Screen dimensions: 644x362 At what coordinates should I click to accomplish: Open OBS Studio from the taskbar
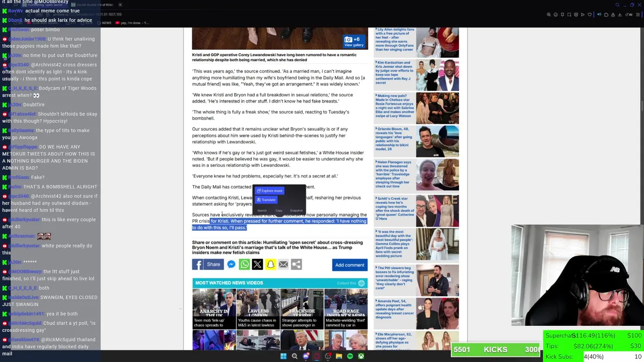click(x=328, y=356)
